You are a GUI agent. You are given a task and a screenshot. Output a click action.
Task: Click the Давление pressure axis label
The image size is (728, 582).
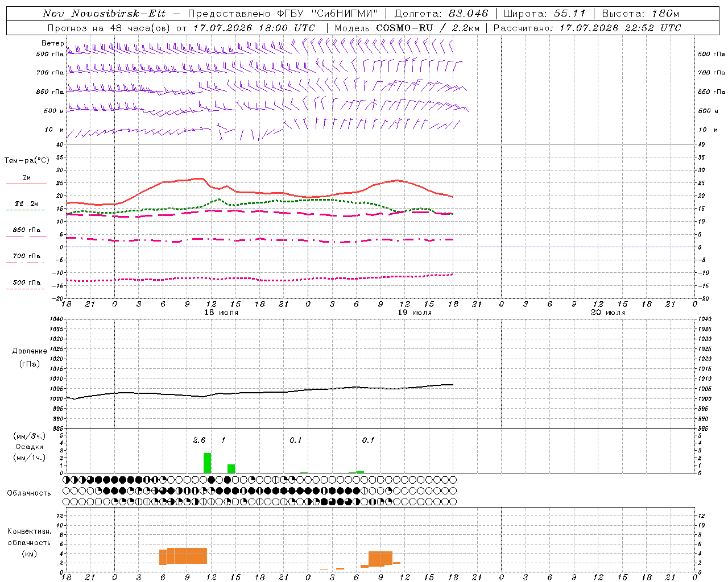click(x=30, y=351)
